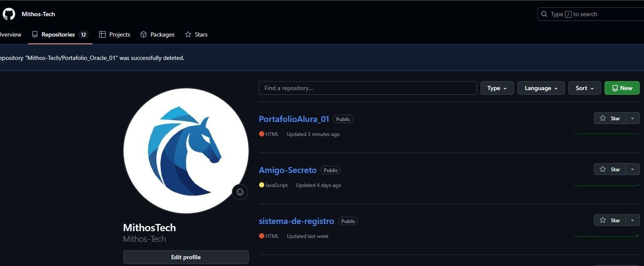Open the Amigo-Secreto repository
Image resolution: width=644 pixels, height=266 pixels.
point(288,170)
